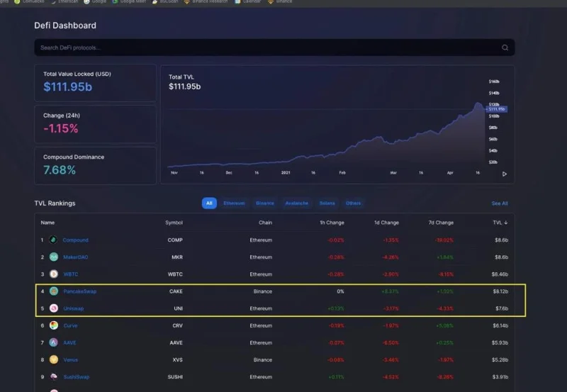Screen dimensions: 567x392
Task: Open the Uniswap protocol link
Action: (74, 308)
